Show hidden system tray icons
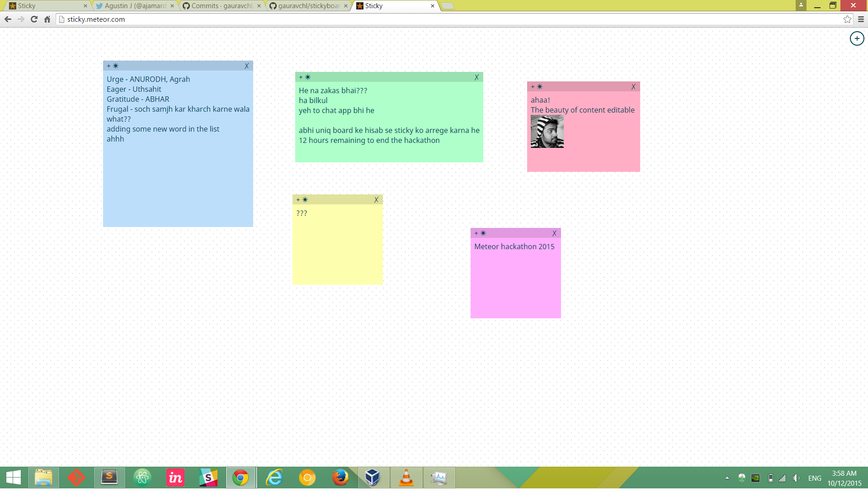 click(727, 478)
